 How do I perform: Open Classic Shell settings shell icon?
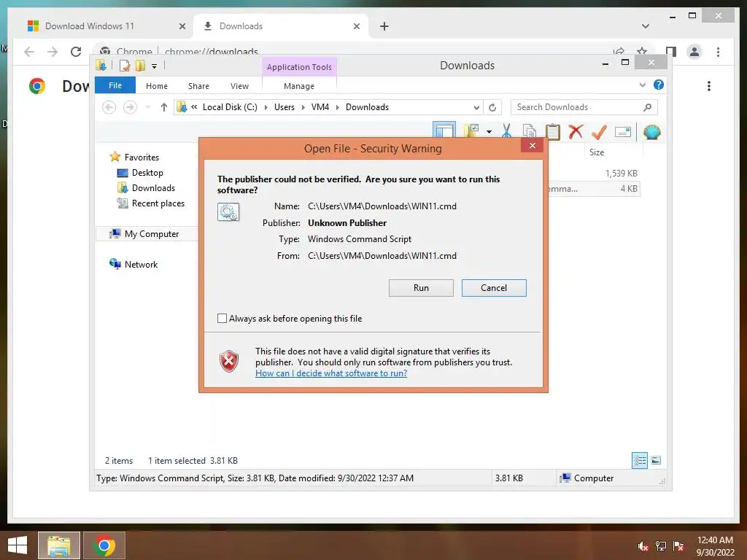point(651,132)
